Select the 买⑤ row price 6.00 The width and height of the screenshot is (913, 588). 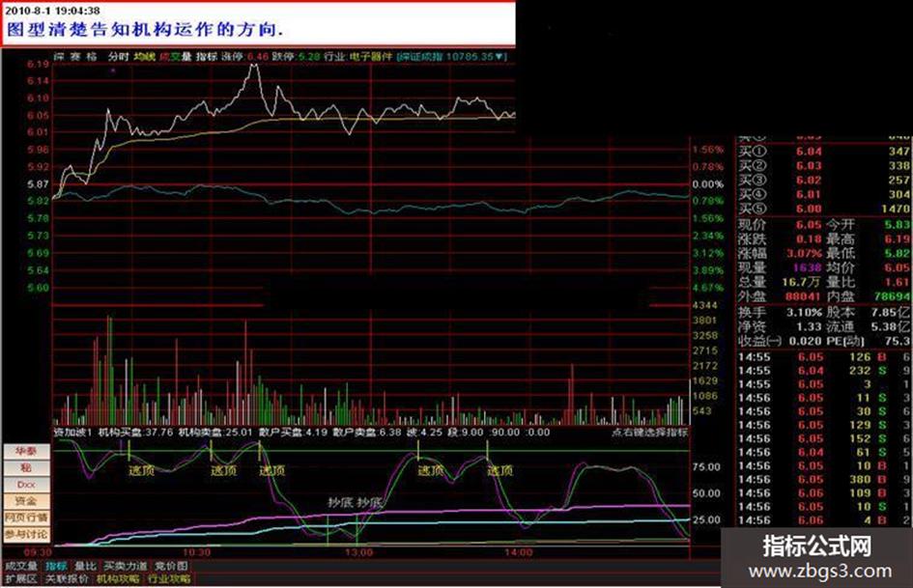(809, 209)
